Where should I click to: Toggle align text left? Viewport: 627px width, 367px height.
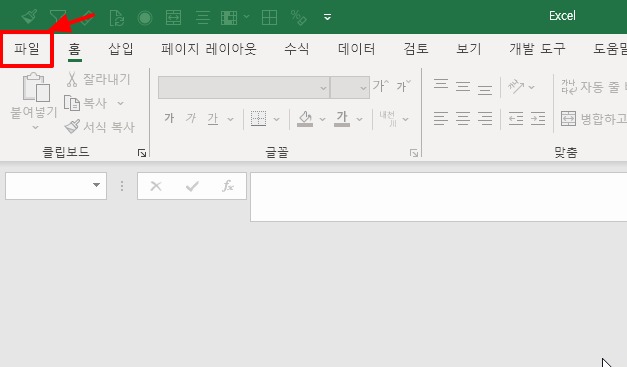pyautogui.click(x=441, y=119)
